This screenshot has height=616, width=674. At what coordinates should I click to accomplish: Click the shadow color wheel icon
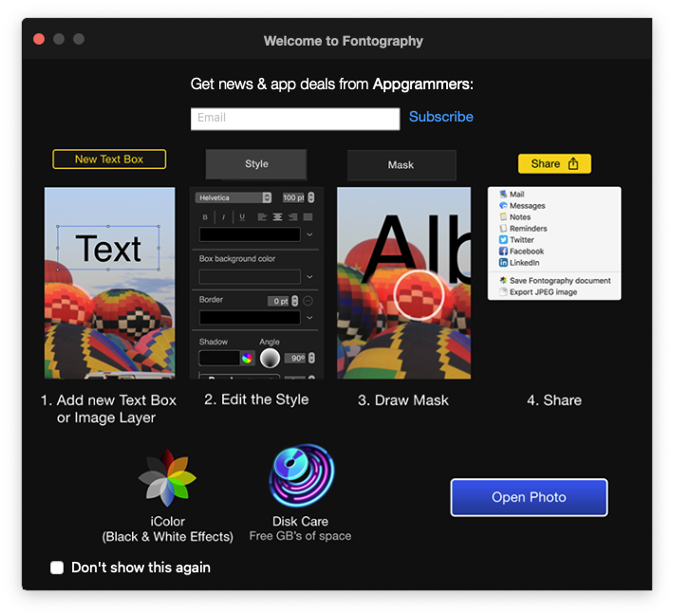247,358
